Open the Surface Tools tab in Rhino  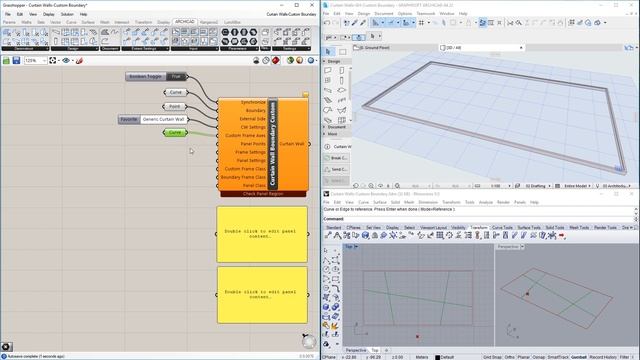(529, 227)
